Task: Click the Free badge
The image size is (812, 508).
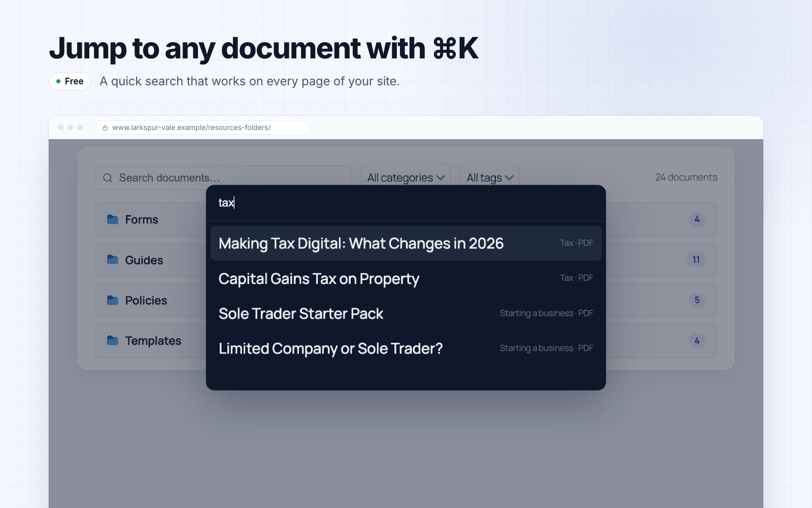Action: (x=70, y=81)
